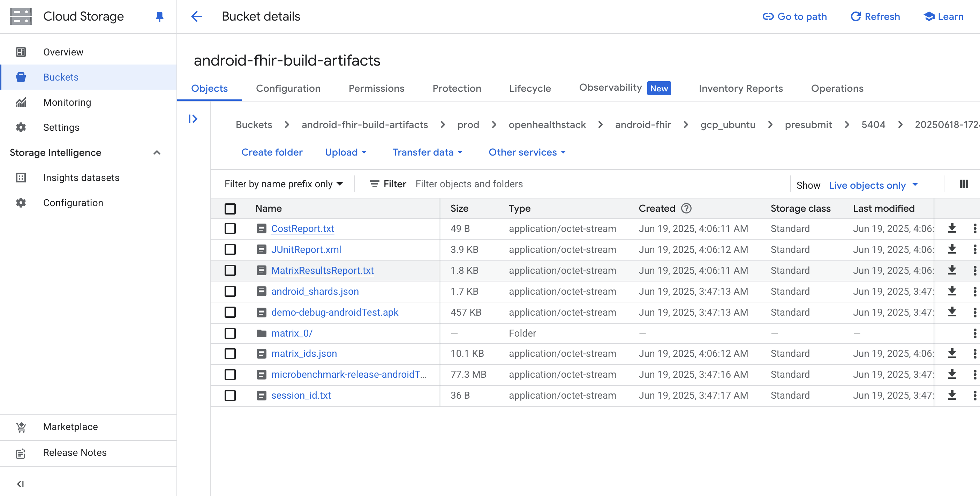
Task: Switch to the Inventory Reports tab
Action: (740, 88)
